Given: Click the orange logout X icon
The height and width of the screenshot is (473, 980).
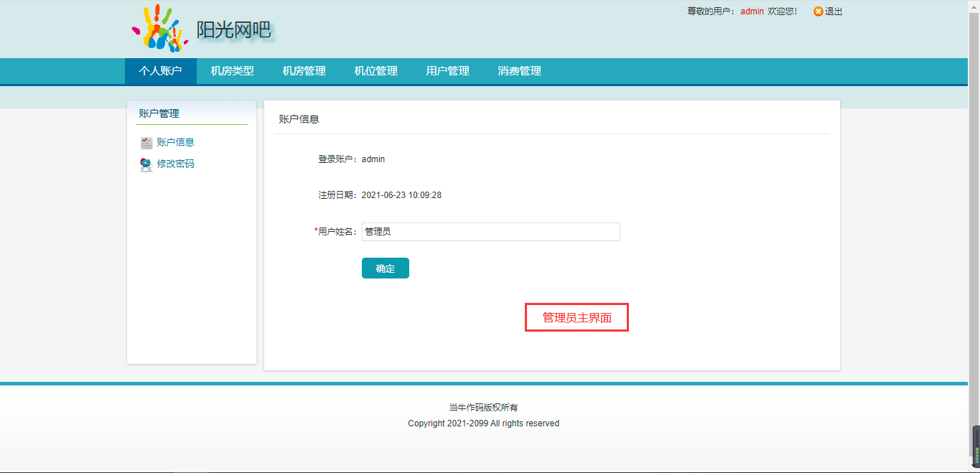Looking at the screenshot, I should tap(818, 11).
